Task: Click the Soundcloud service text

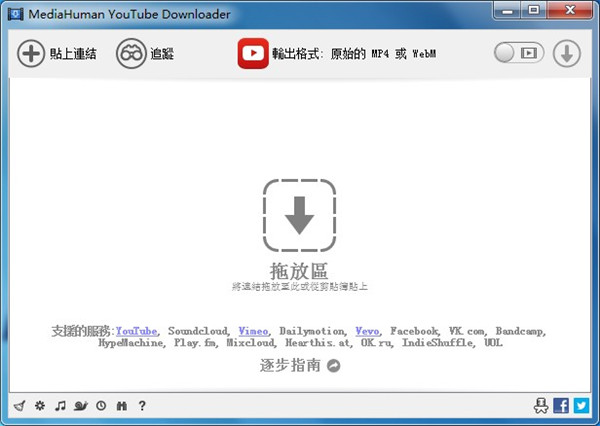Action: click(198, 331)
